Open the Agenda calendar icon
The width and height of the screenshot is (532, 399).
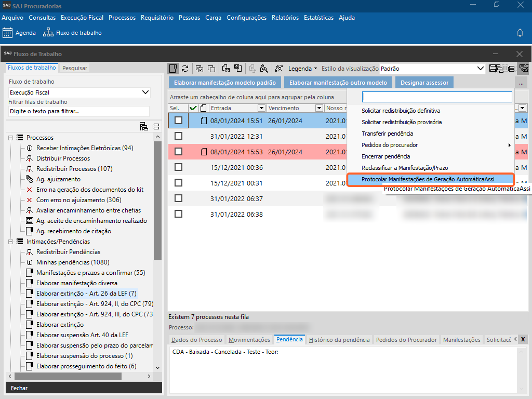(8, 33)
